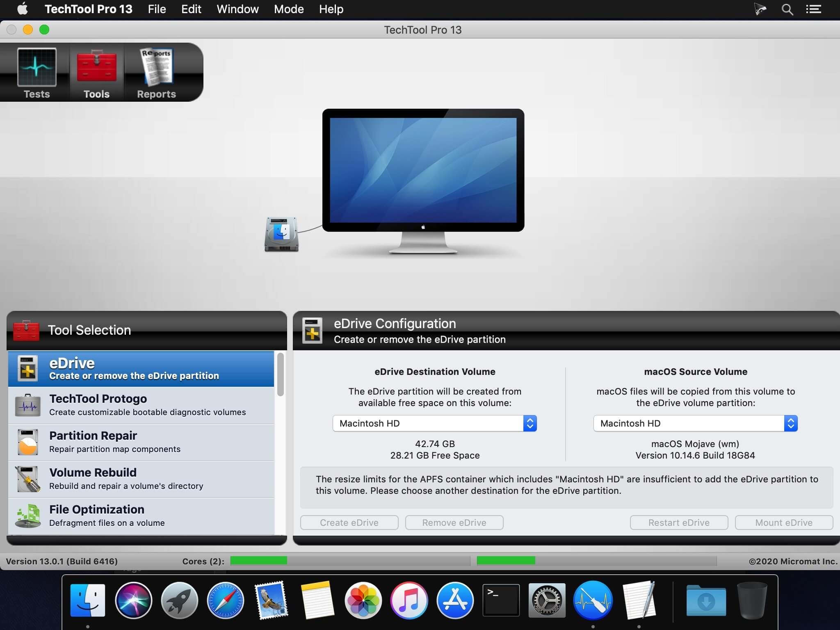Open the Help menu
Image resolution: width=840 pixels, height=630 pixels.
[331, 9]
